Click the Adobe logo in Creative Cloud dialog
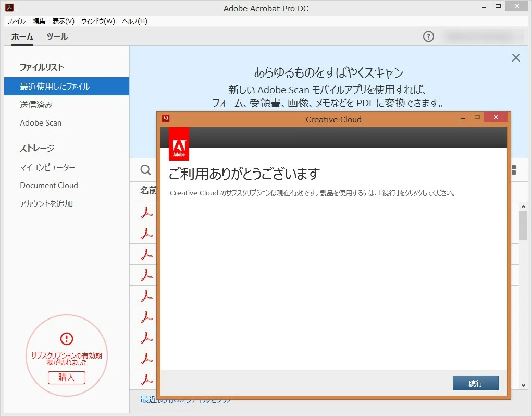 click(179, 144)
